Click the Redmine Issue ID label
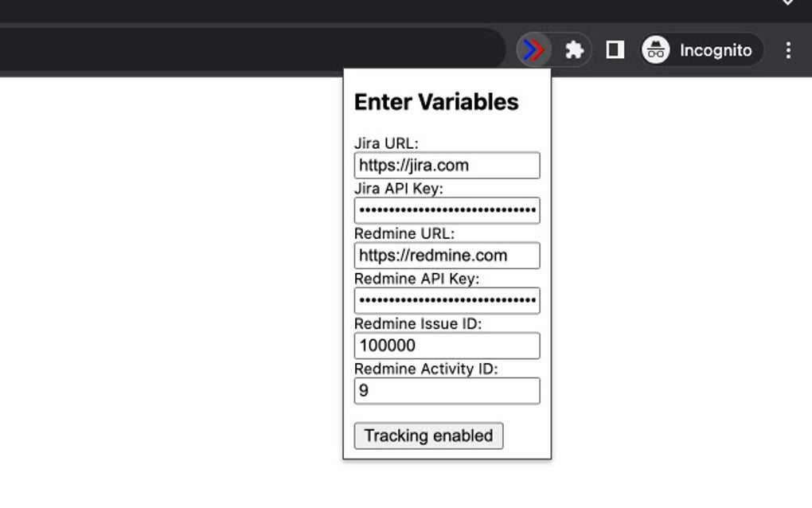Viewport: 812px width, 508px height. [418, 324]
